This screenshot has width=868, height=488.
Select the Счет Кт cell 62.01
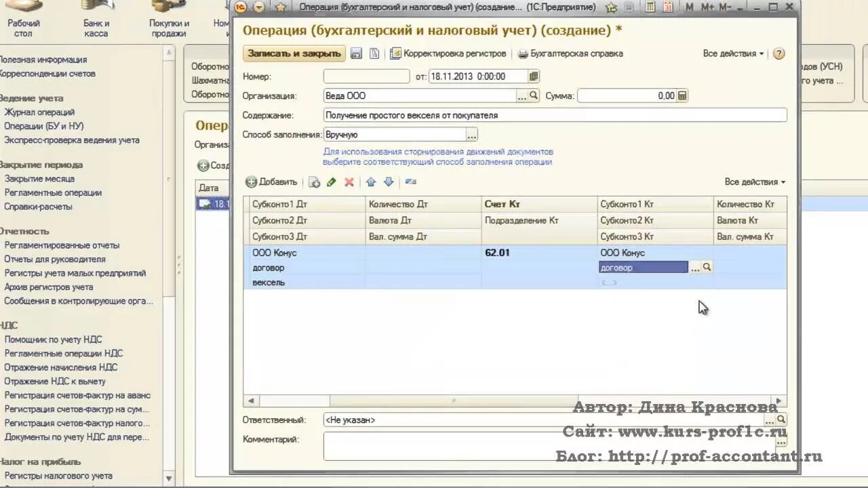539,253
